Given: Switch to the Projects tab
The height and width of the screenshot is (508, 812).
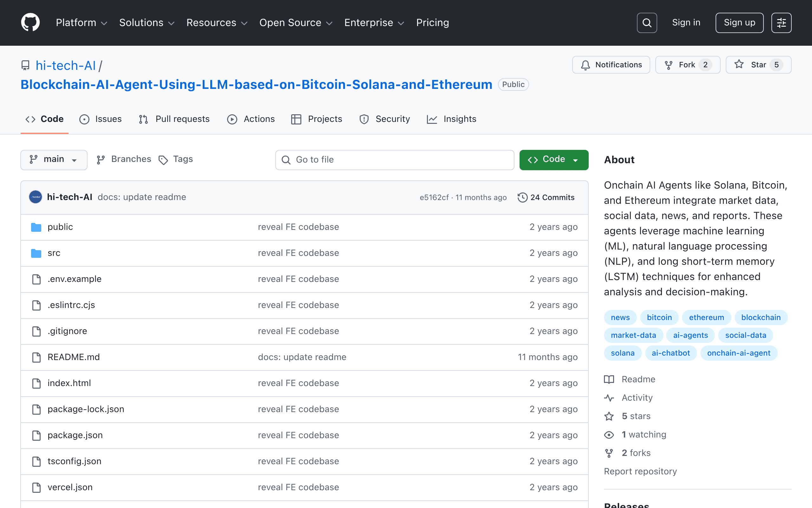Looking at the screenshot, I should [317, 119].
